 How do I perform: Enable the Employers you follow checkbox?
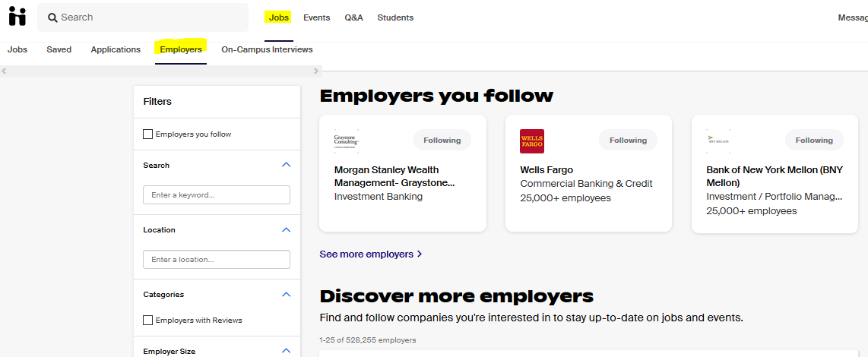(x=148, y=134)
